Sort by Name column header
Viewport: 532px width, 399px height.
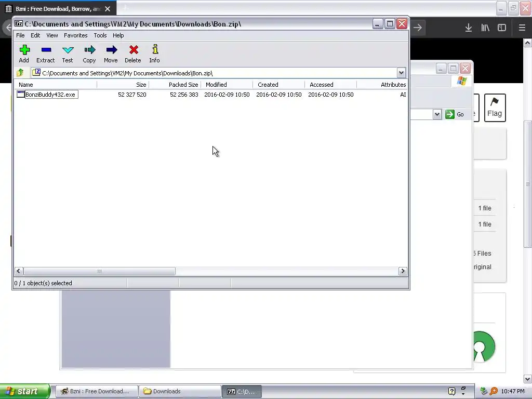pyautogui.click(x=56, y=85)
